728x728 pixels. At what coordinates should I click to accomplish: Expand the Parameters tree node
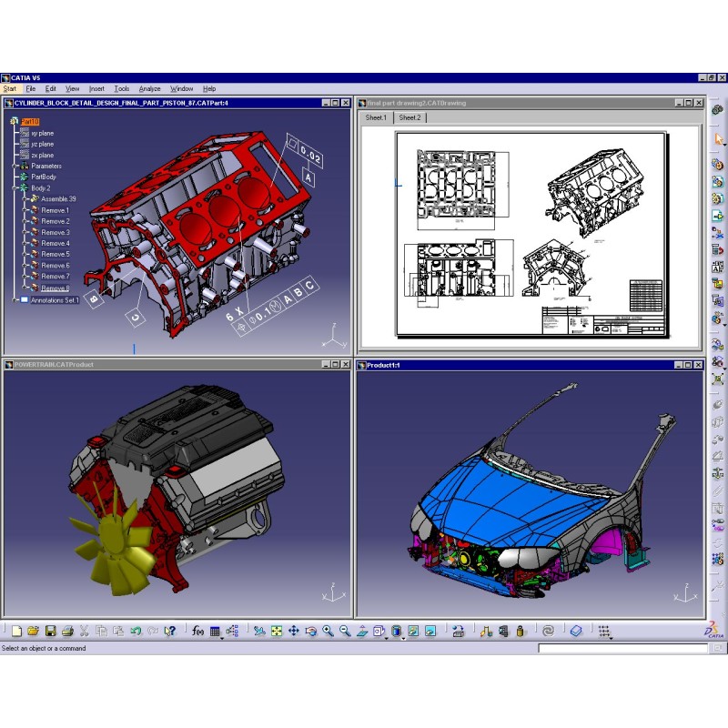[15, 166]
